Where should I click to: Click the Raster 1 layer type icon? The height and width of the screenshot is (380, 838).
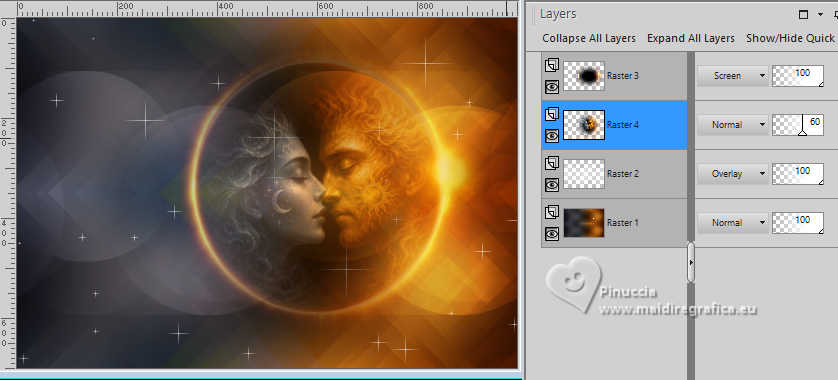tap(552, 213)
